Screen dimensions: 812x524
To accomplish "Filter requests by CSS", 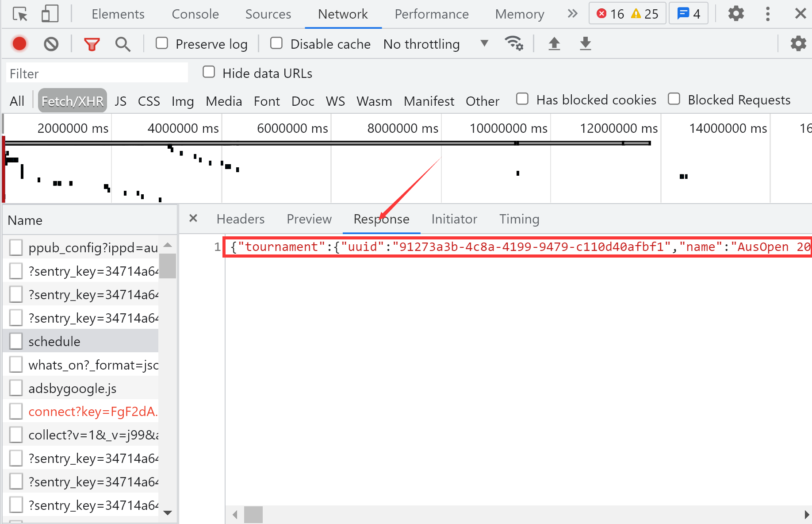I will (x=149, y=101).
